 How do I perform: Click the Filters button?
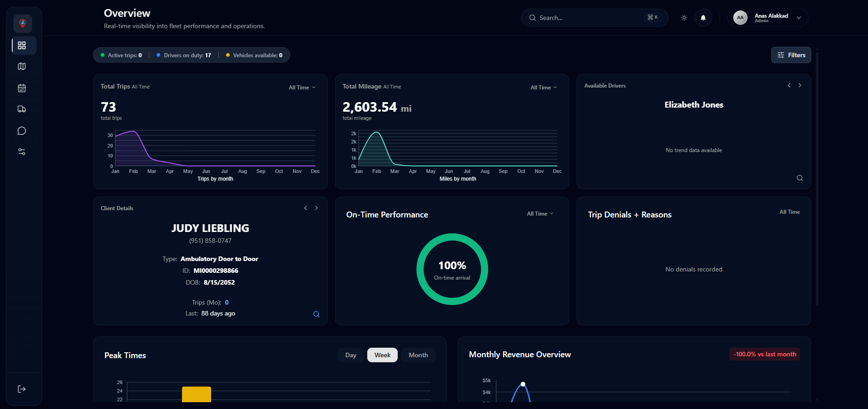click(791, 55)
